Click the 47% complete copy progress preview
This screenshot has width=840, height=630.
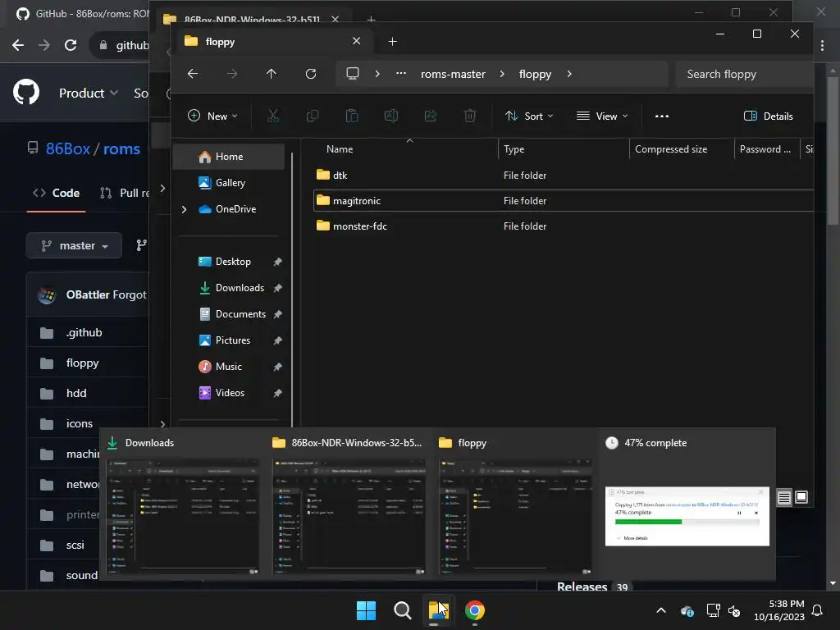click(x=687, y=517)
